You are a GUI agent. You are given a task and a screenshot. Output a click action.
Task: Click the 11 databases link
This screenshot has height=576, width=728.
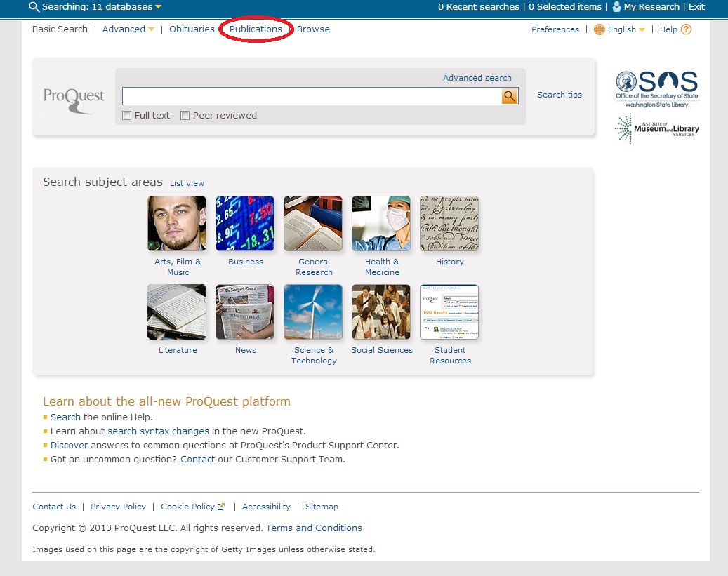pos(121,6)
